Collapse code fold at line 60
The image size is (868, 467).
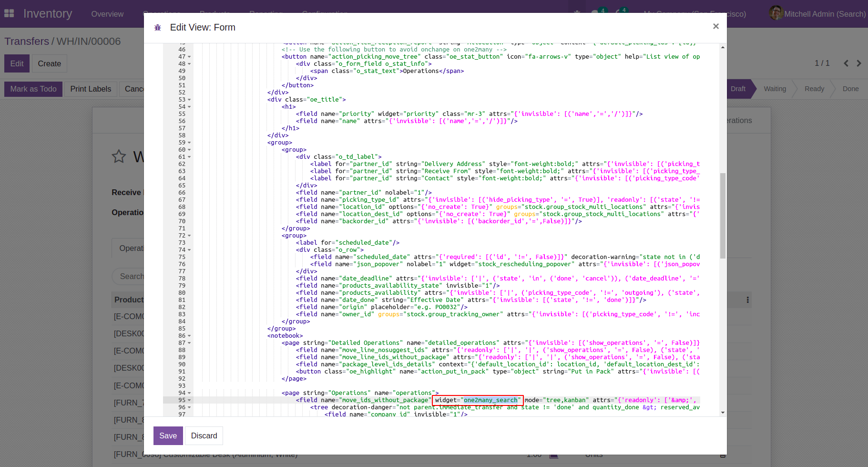pos(189,150)
